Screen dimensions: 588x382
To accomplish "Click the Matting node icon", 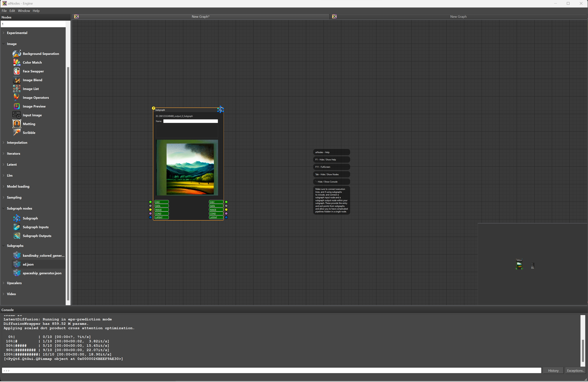I will (16, 124).
